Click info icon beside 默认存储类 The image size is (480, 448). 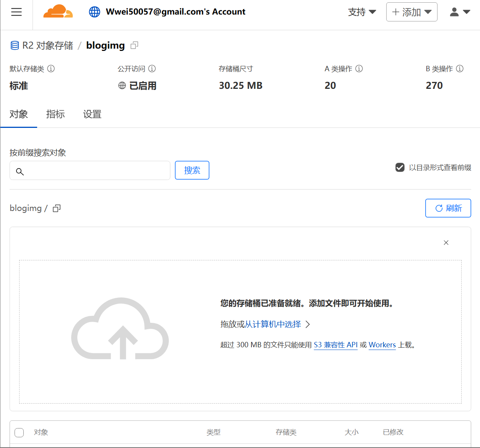(x=51, y=69)
